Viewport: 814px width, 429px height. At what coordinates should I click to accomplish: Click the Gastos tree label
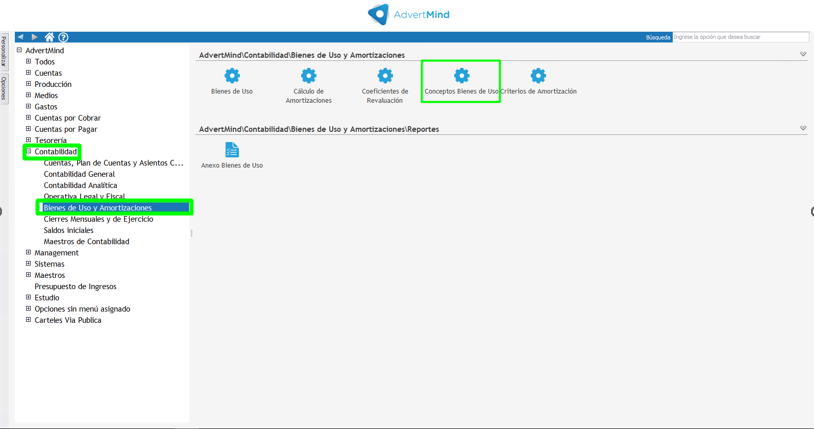point(46,106)
